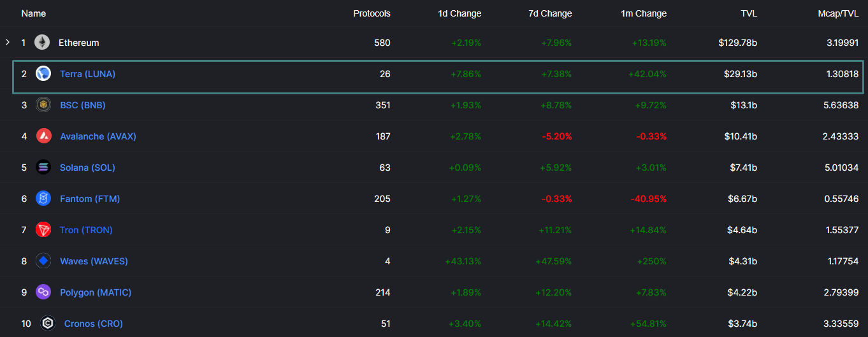
Task: Click the Avalanche (AVAX) logo icon
Action: tap(43, 136)
